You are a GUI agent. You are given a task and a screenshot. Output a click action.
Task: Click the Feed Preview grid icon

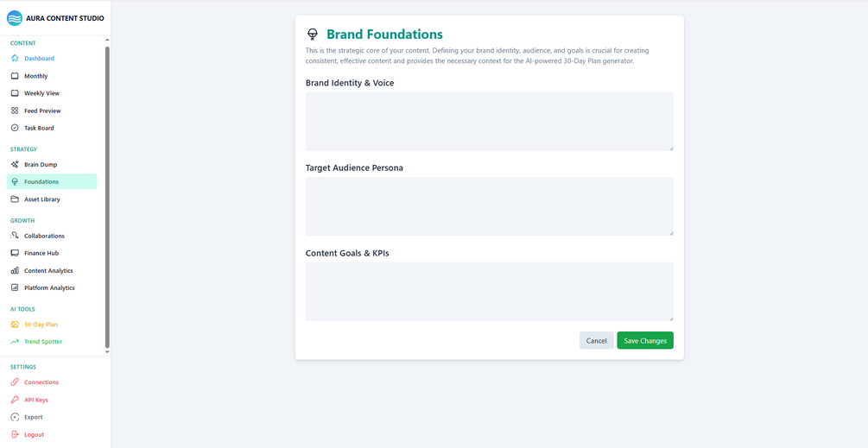[15, 110]
